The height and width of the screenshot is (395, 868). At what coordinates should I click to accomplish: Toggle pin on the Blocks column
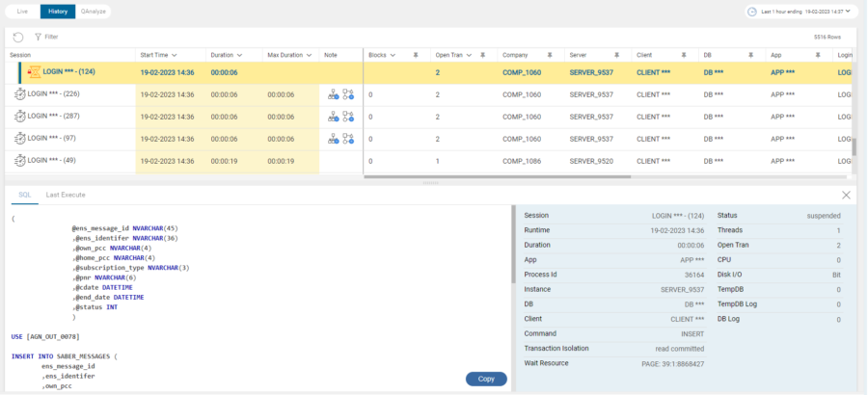pyautogui.click(x=415, y=55)
